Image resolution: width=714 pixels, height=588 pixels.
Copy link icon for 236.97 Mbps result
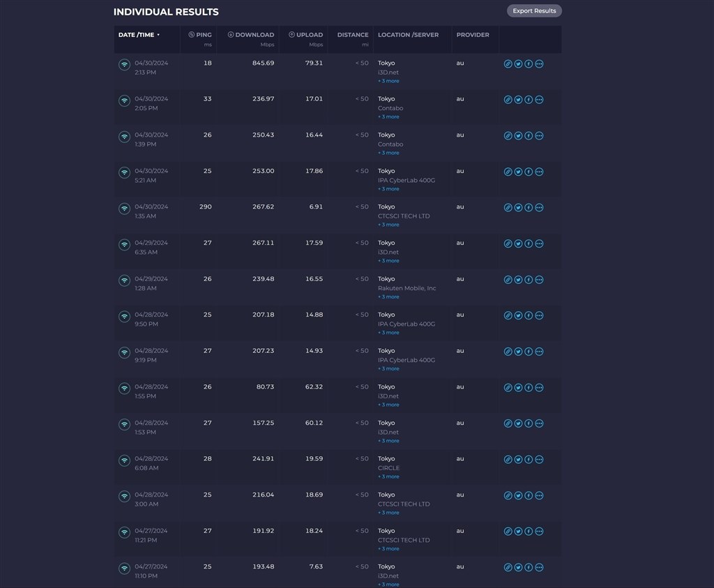tap(508, 100)
